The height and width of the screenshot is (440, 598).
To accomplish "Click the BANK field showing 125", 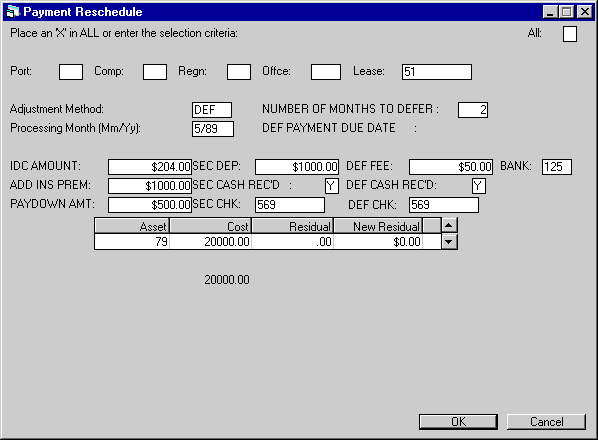I will 557,167.
